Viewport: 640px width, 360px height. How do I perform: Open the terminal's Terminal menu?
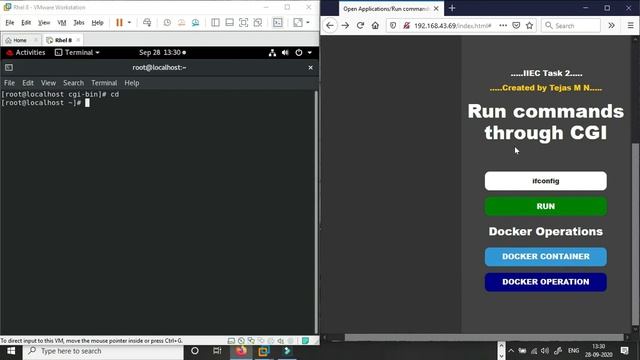[104, 83]
